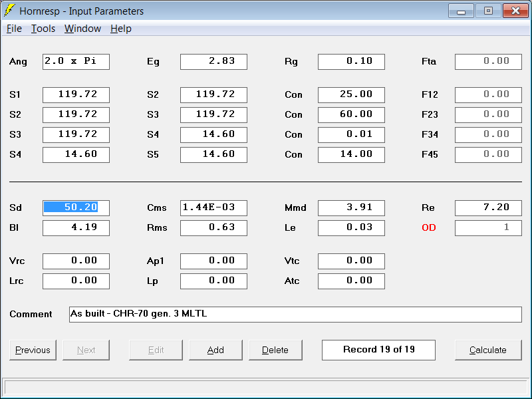Click the Cms label

[157, 207]
